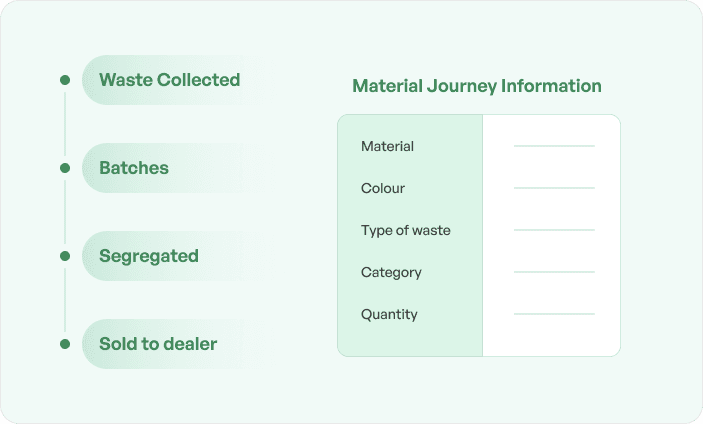Focus the Type of waste value field
Image resolution: width=703 pixels, height=424 pixels.
554,230
